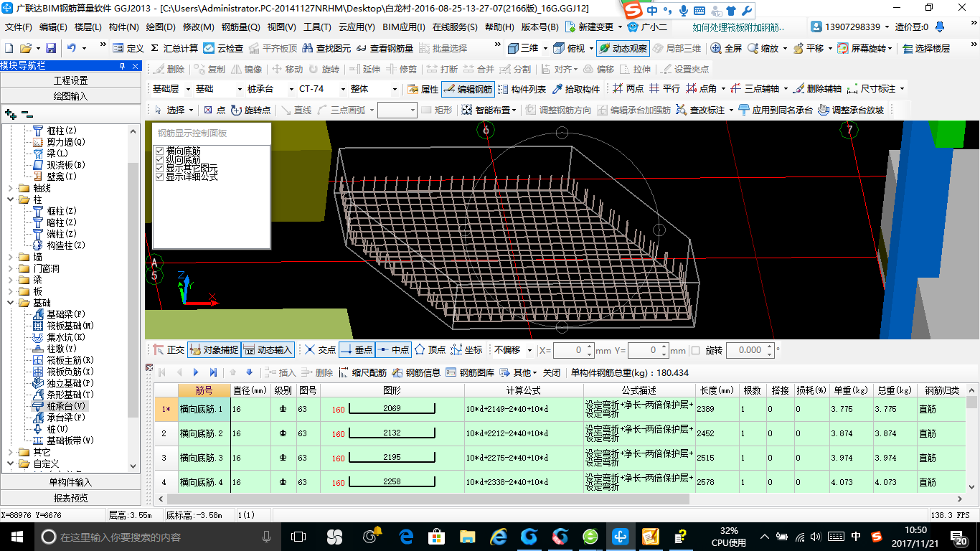Toggle 对象捕捉 object snap

(214, 350)
